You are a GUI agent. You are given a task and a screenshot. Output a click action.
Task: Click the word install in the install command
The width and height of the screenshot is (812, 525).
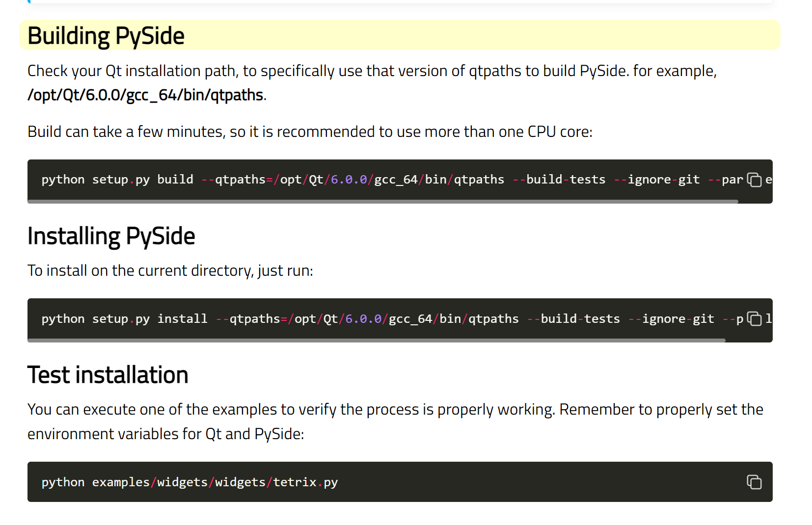click(182, 319)
